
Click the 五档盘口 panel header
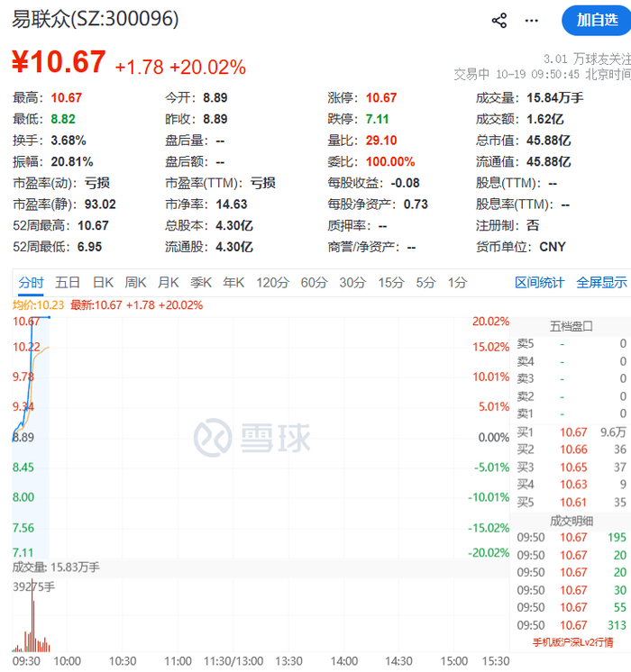tap(571, 327)
